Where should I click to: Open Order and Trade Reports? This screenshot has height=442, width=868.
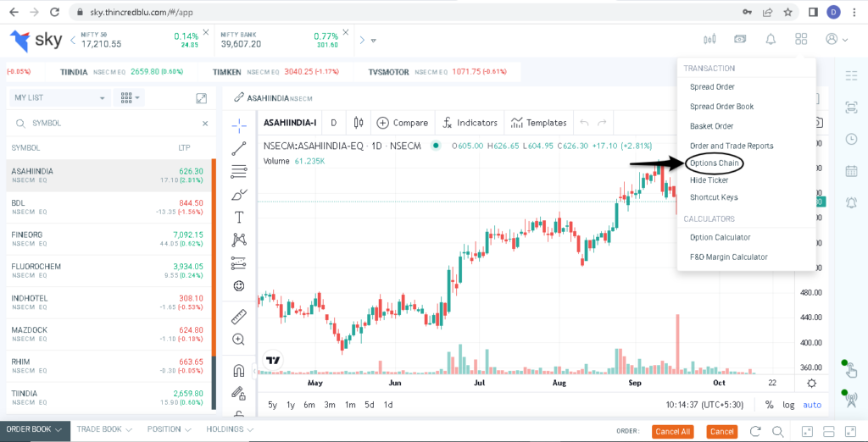pos(732,146)
